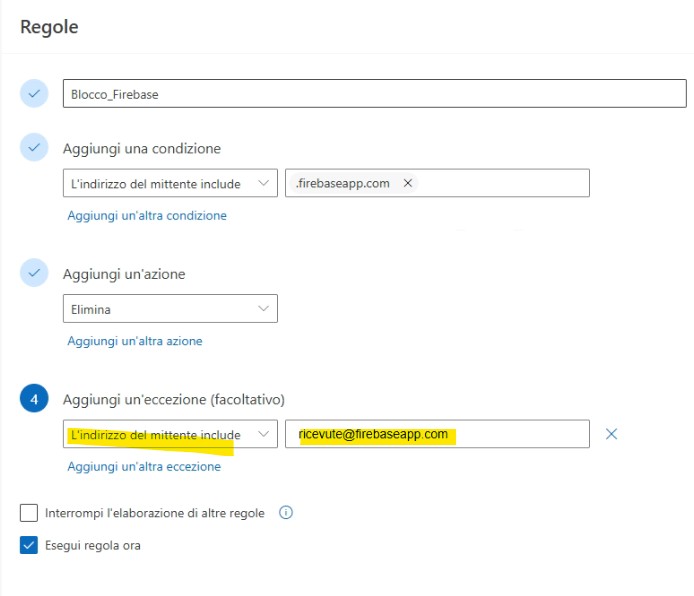Click Aggiungi un'altra condizione link

coord(147,215)
